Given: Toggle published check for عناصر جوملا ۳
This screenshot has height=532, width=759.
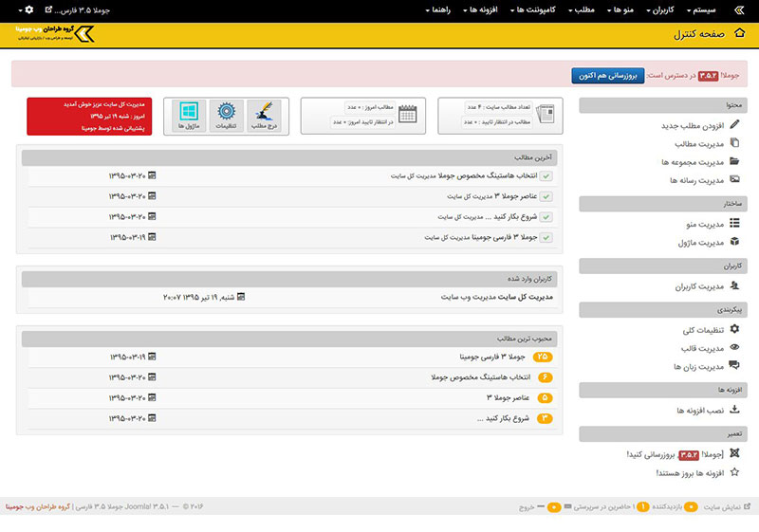Looking at the screenshot, I should pyautogui.click(x=546, y=197).
